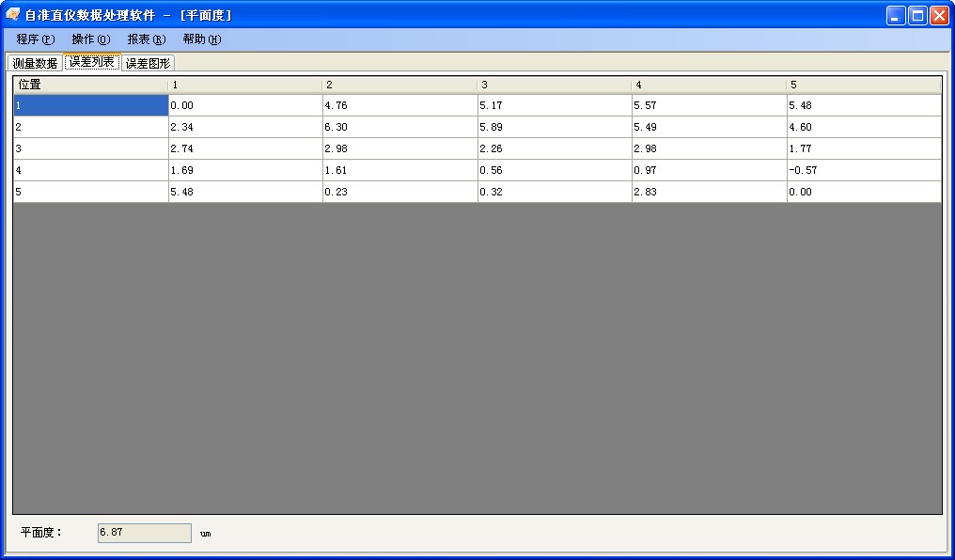Open the 帮助 menu

point(202,39)
